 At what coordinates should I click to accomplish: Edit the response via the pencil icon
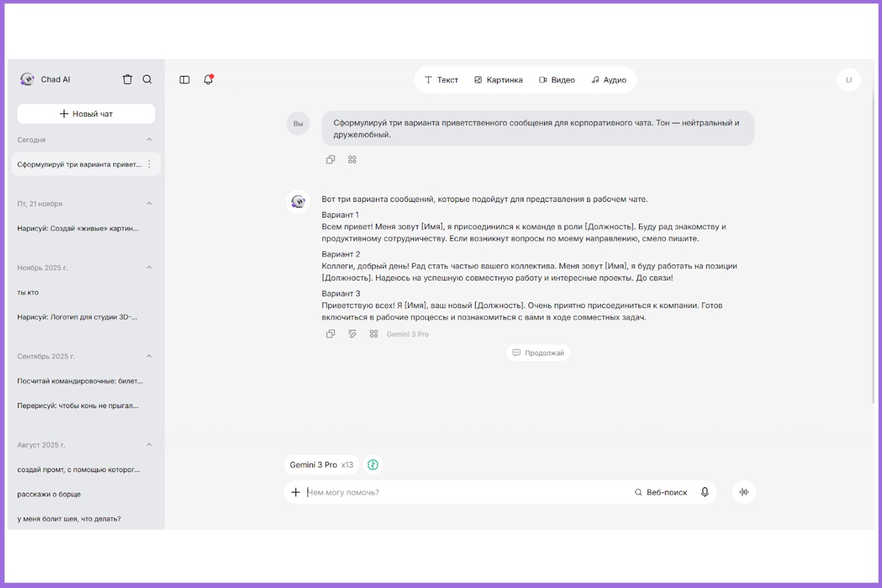(352, 334)
